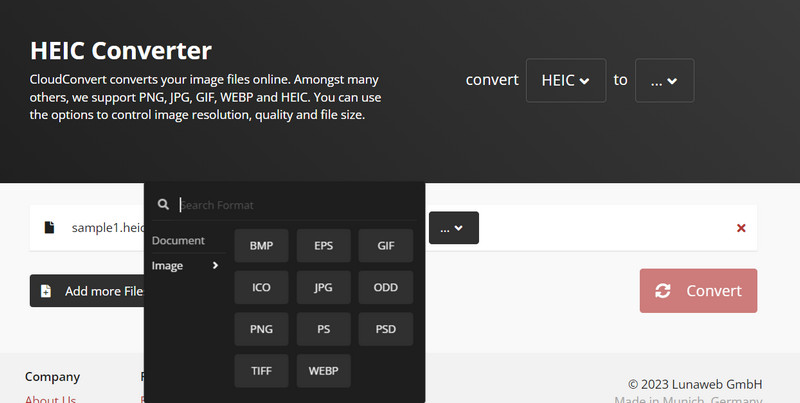
Task: Select WEBP format option
Action: [x=323, y=370]
